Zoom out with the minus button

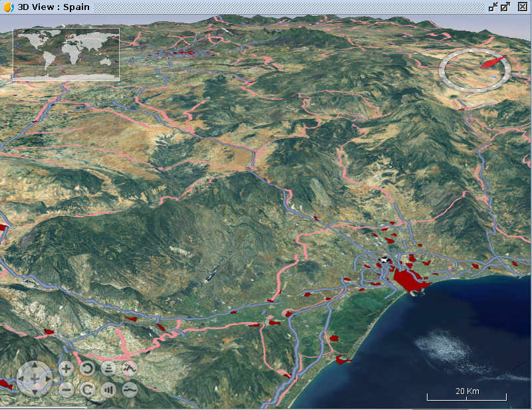click(66, 389)
